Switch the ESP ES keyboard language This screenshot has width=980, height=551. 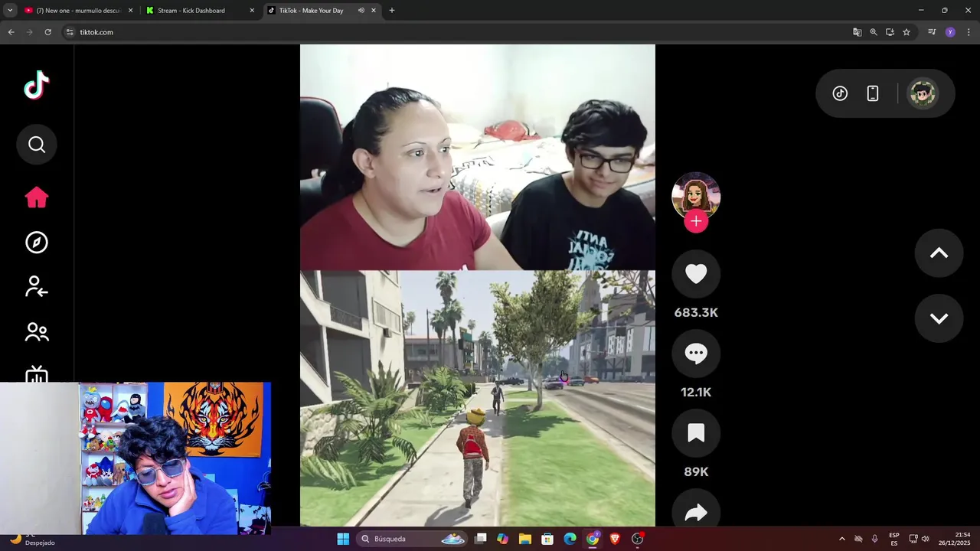(x=894, y=539)
